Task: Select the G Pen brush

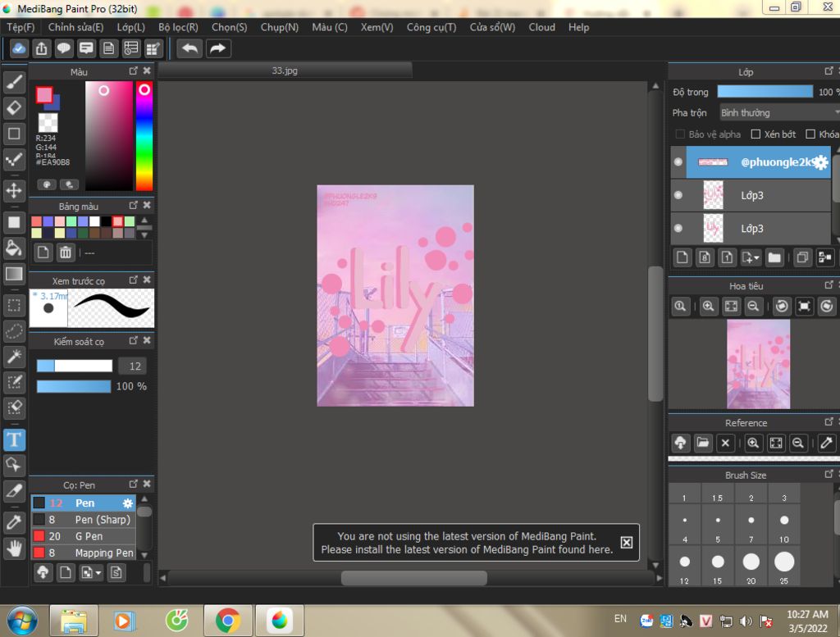Action: click(x=84, y=536)
